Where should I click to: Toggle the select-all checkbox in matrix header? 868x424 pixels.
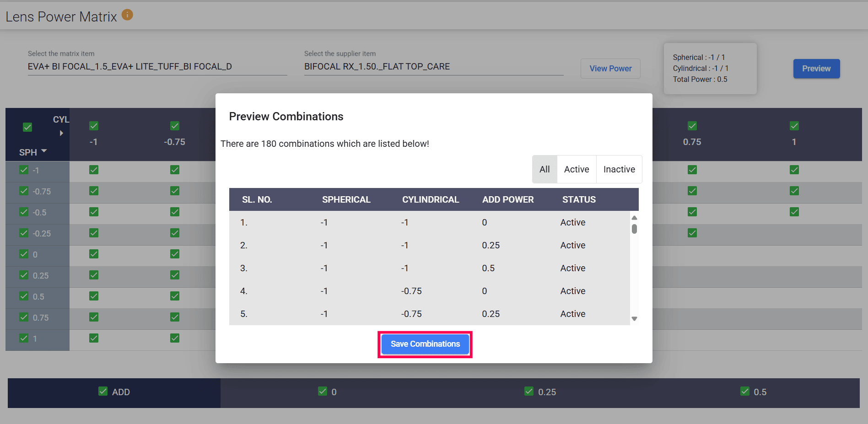tap(27, 127)
